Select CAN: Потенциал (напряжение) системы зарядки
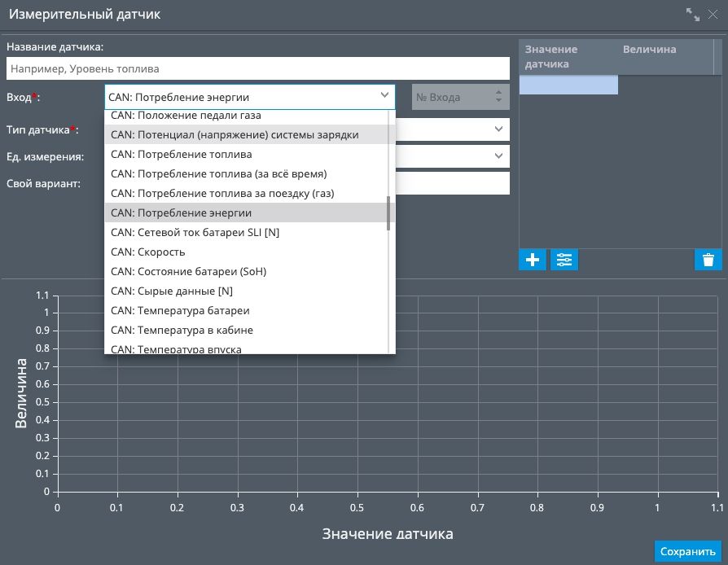The image size is (728, 565). [x=250, y=134]
